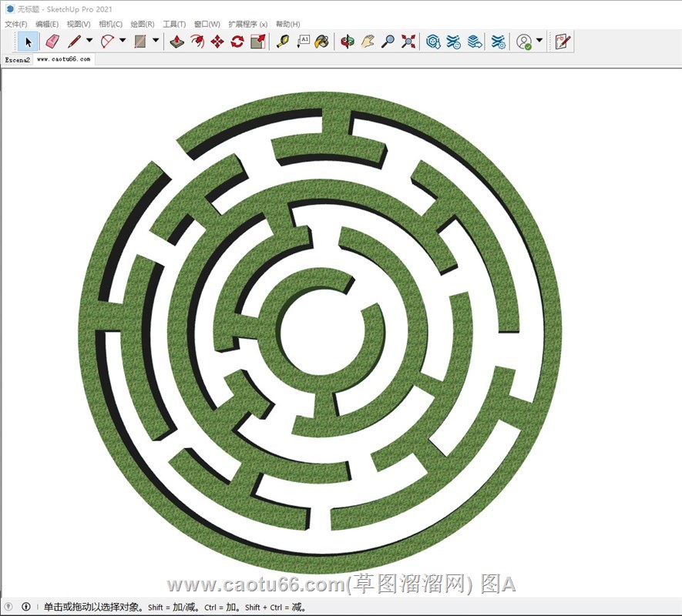Activate the Paint Bucket tool
The width and height of the screenshot is (682, 616).
point(322,41)
